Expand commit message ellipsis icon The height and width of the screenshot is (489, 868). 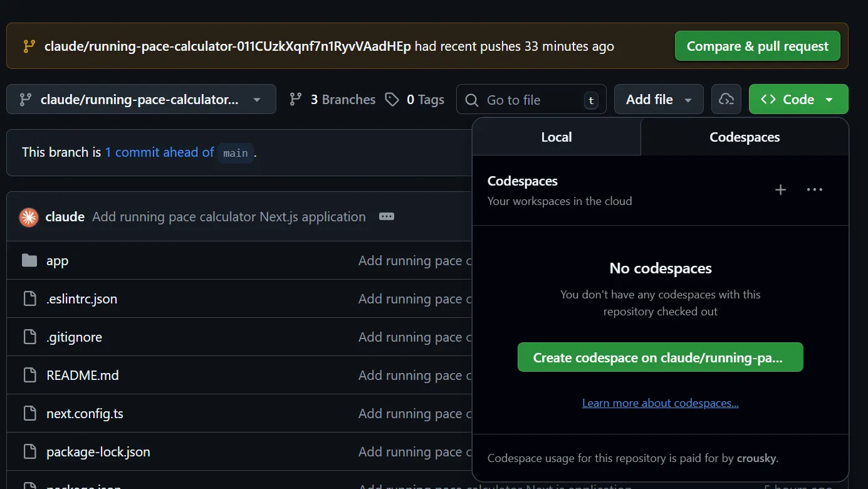pyautogui.click(x=387, y=217)
